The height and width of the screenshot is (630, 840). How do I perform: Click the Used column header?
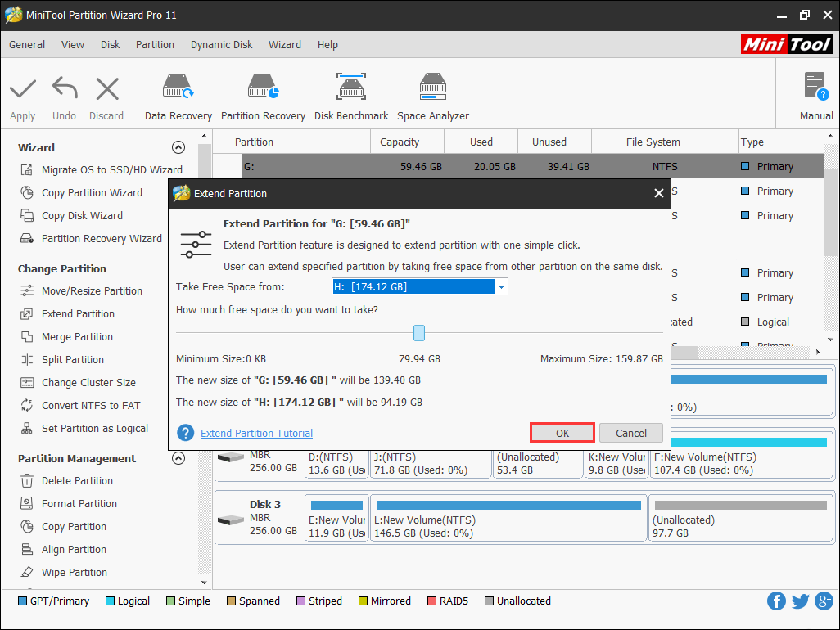point(481,142)
